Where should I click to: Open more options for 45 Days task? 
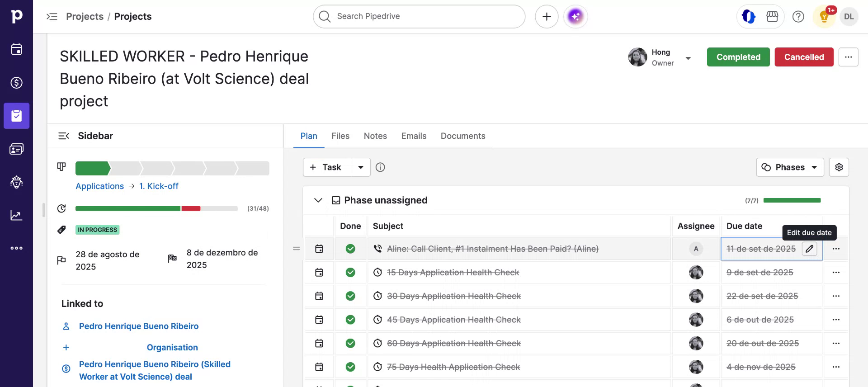pos(836,320)
